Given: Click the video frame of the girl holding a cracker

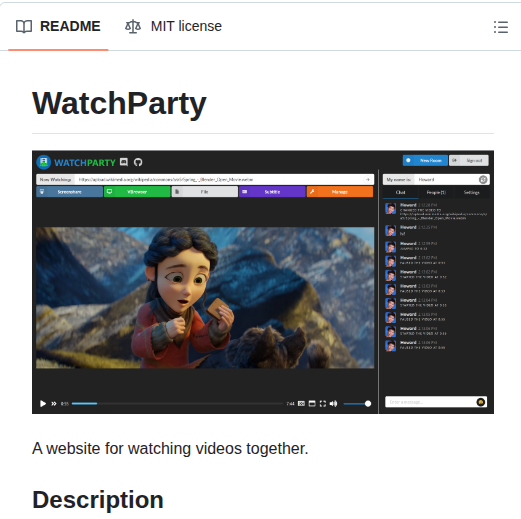Looking at the screenshot, I should (205, 298).
